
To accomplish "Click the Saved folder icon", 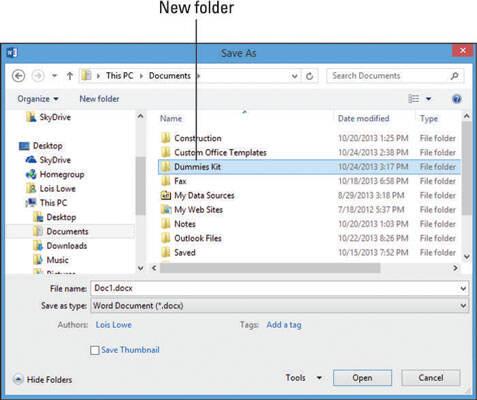I will tap(166, 252).
